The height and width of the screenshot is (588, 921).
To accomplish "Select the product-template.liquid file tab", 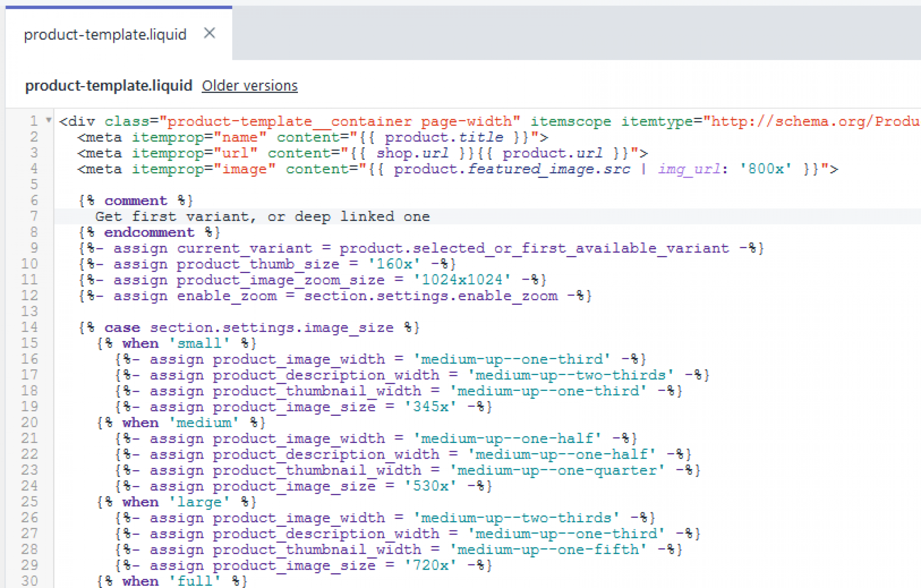I will pyautogui.click(x=105, y=35).
